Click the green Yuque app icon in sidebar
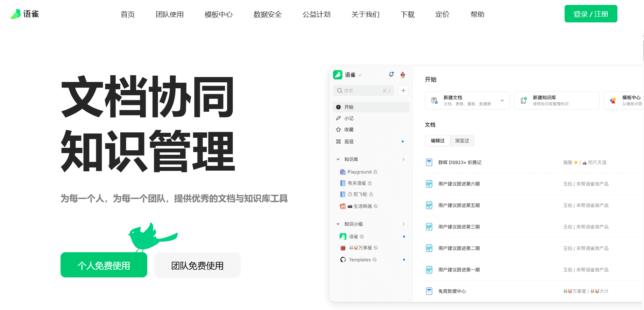 point(338,75)
